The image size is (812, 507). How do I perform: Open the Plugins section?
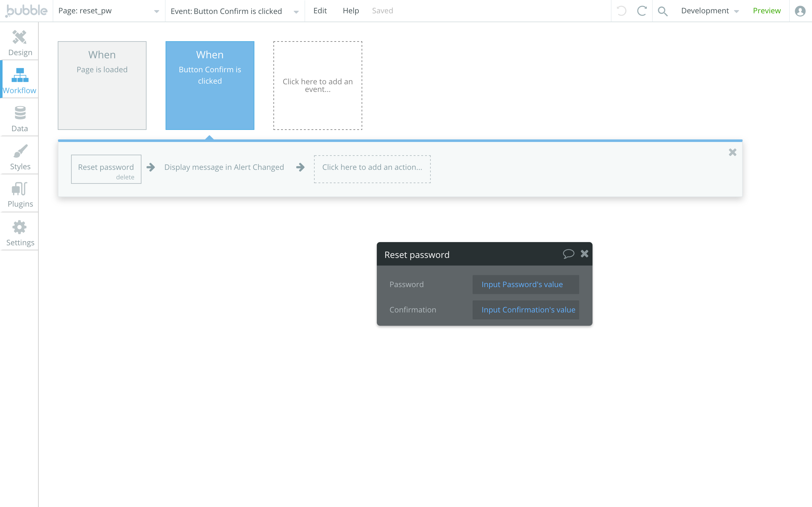pyautogui.click(x=20, y=195)
